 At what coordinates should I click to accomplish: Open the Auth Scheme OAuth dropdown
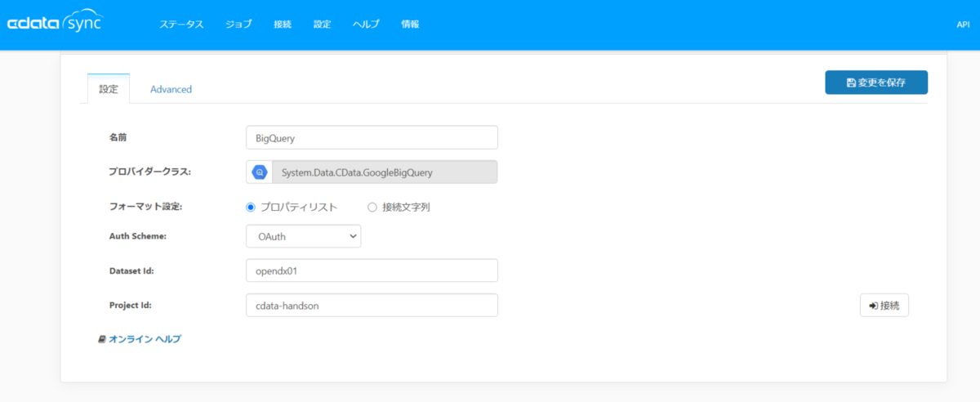(303, 236)
